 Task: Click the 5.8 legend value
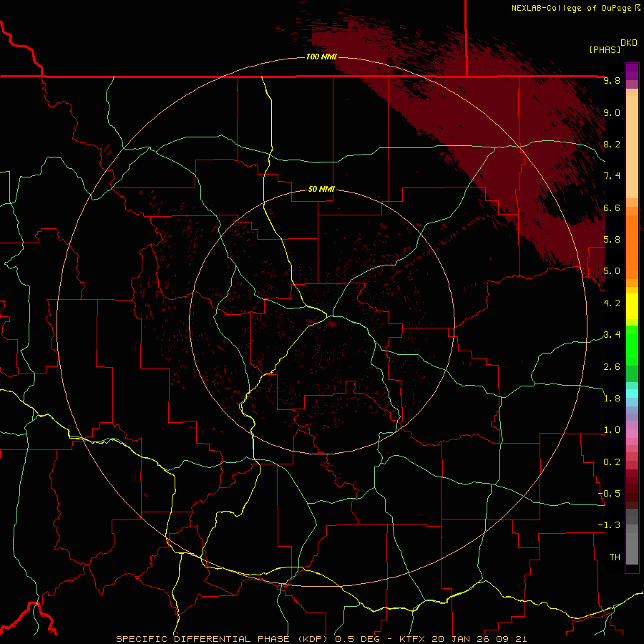(612, 239)
